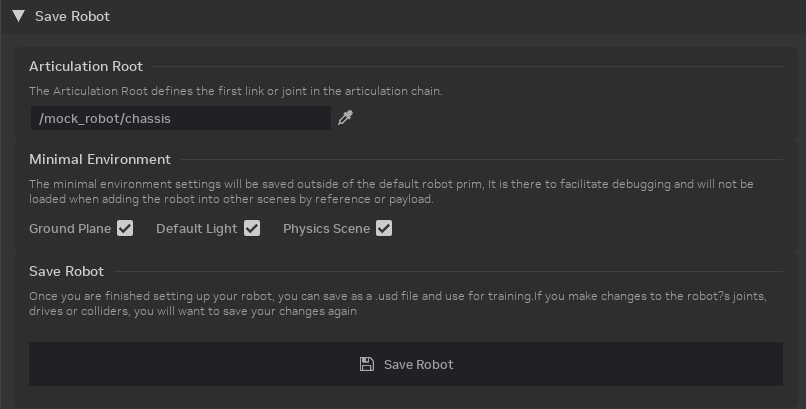Click the /mock_robot/chassis path field

click(x=180, y=118)
